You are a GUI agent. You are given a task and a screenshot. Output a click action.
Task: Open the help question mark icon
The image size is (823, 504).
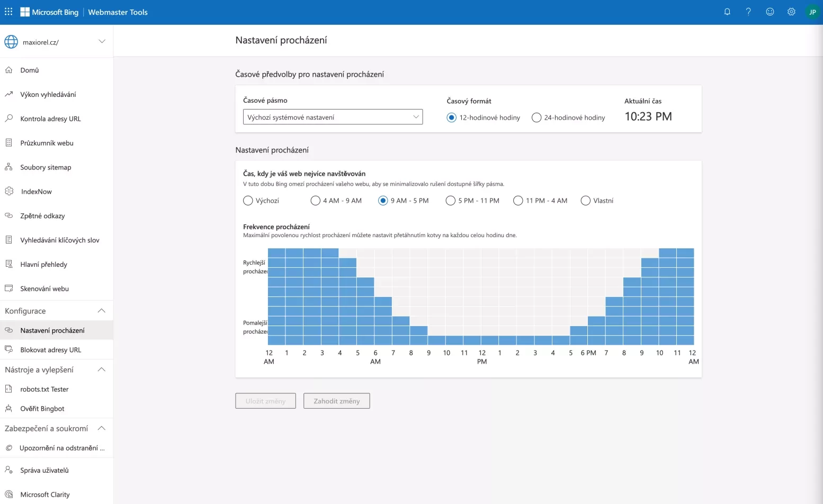748,12
